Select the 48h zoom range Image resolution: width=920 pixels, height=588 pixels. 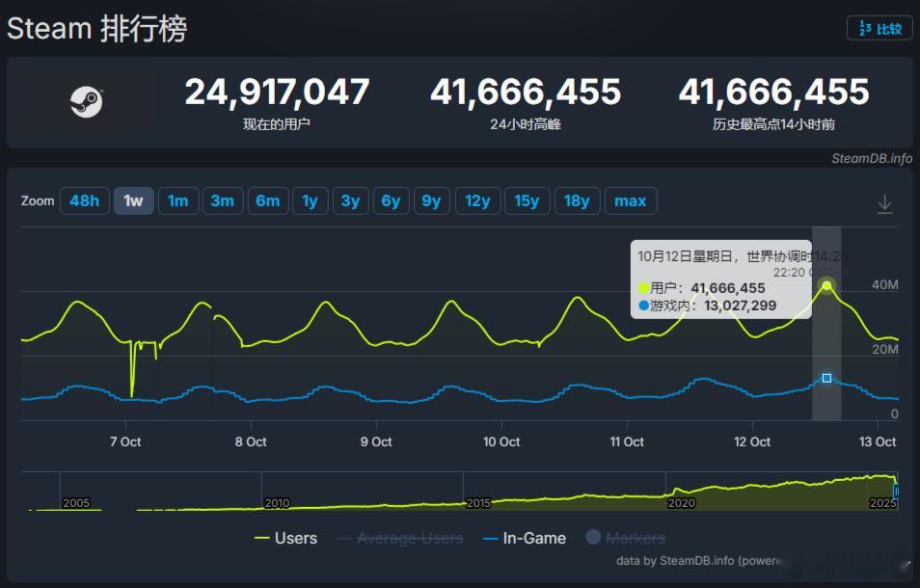85,201
